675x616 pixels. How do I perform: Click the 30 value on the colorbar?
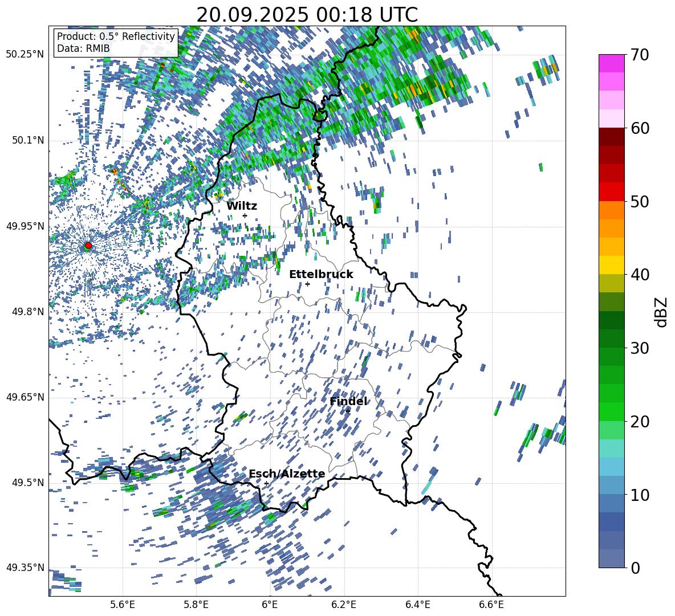640,348
